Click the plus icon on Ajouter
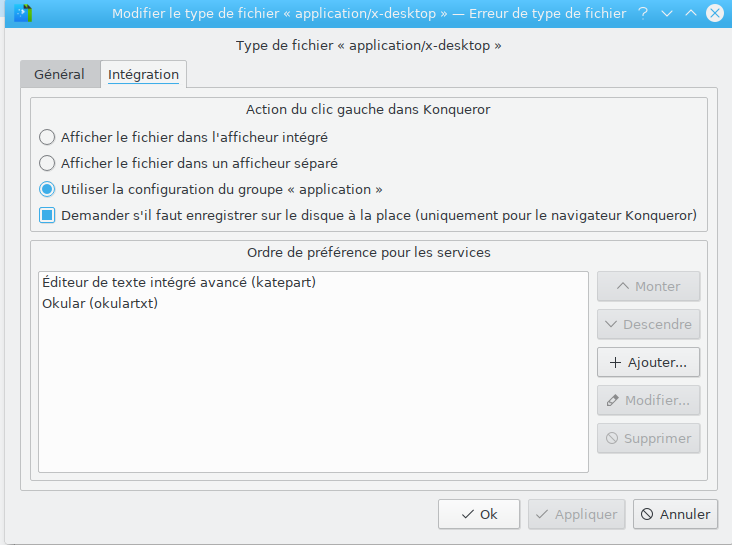 (x=615, y=362)
